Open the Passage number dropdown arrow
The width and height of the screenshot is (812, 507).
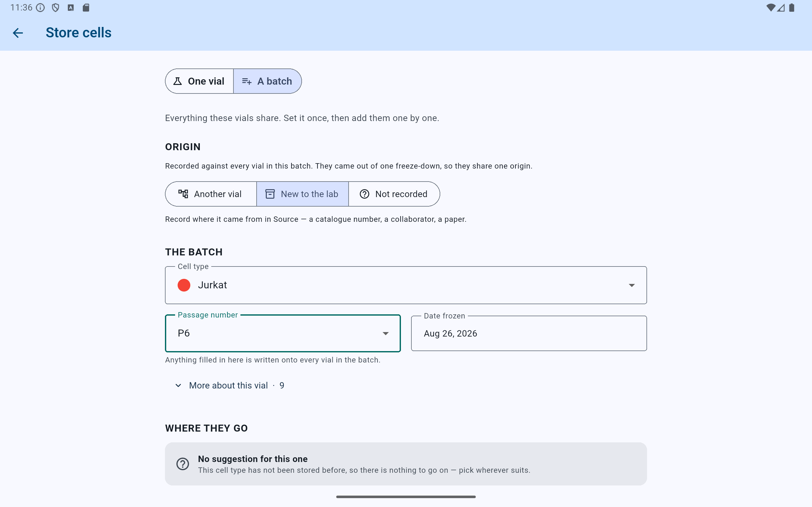[385, 333]
